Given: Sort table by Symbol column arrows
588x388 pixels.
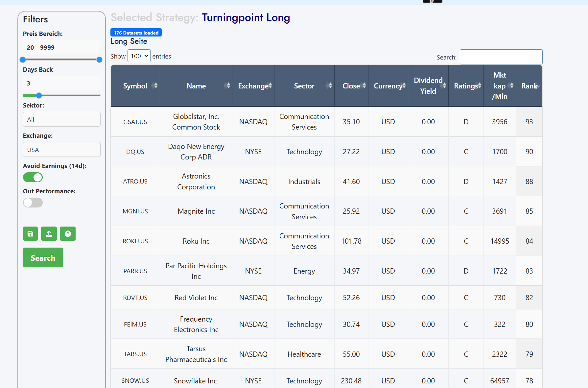Looking at the screenshot, I should [155, 86].
